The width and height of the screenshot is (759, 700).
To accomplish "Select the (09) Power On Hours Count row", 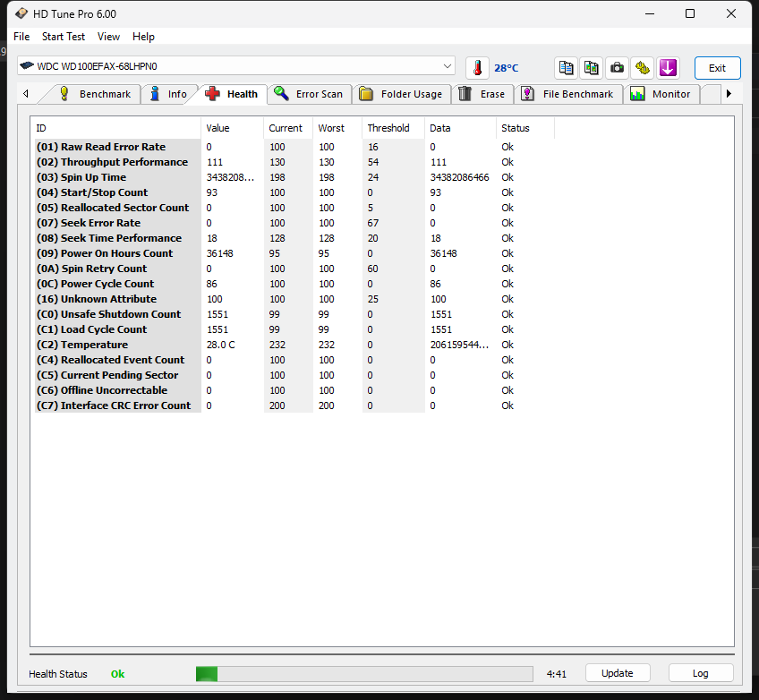I will pos(293,253).
